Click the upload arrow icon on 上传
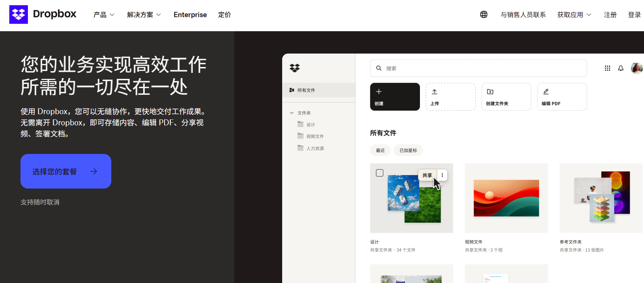This screenshot has height=283, width=644. click(434, 91)
